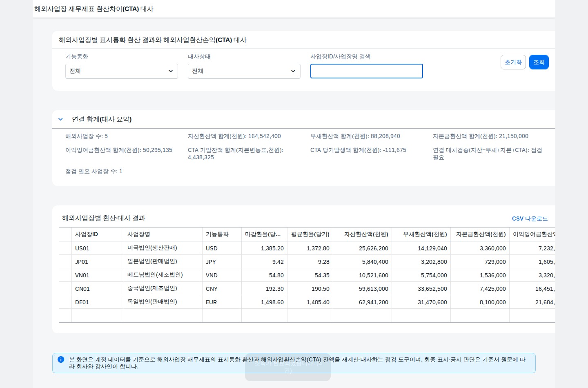Image resolution: width=588 pixels, height=388 pixels.
Task: Click the 연결 대차검증 점검 필요 text
Action: 488,154
